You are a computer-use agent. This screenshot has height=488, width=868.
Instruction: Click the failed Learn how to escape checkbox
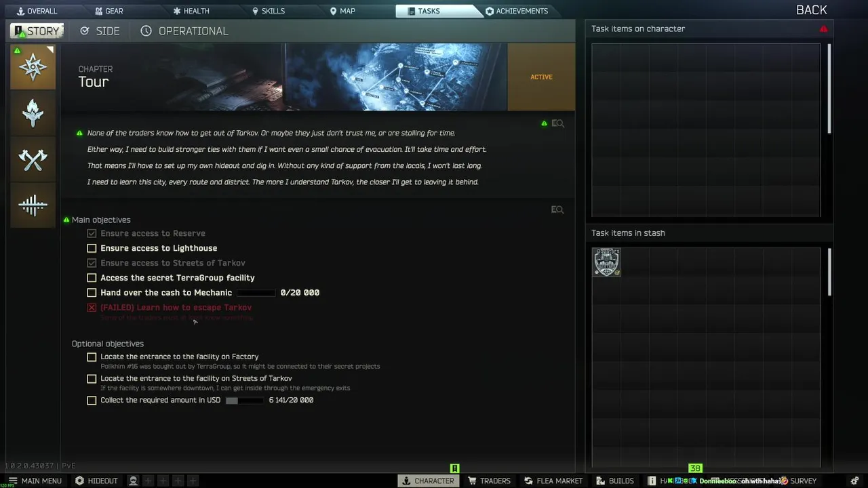pyautogui.click(x=92, y=308)
